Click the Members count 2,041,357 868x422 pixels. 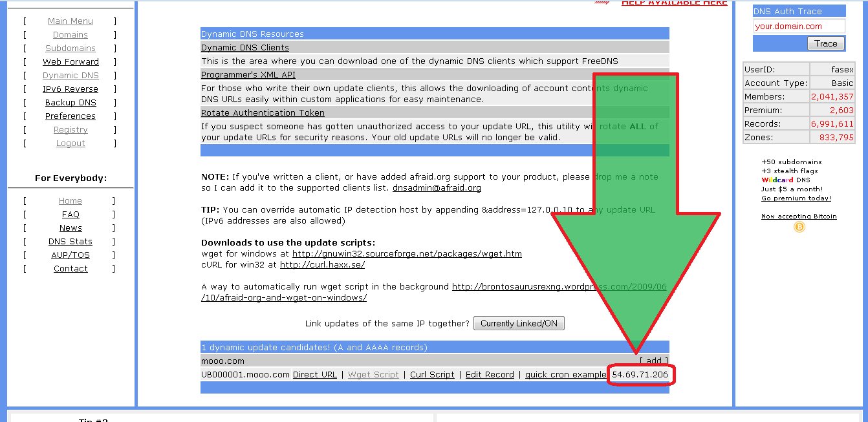pyautogui.click(x=832, y=97)
